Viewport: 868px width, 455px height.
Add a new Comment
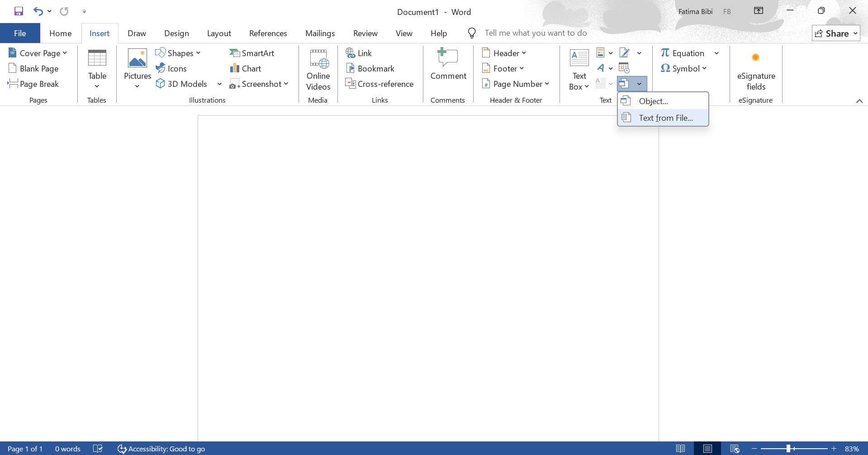[x=448, y=65]
